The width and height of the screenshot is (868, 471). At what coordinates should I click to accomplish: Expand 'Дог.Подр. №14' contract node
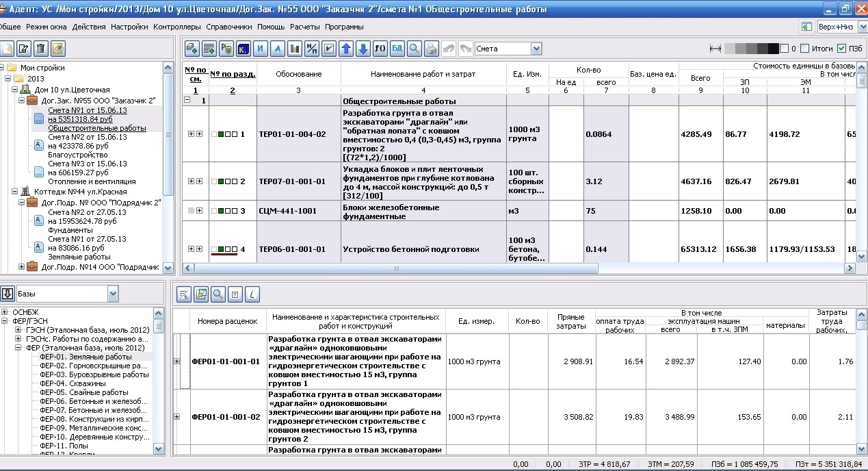tap(23, 266)
